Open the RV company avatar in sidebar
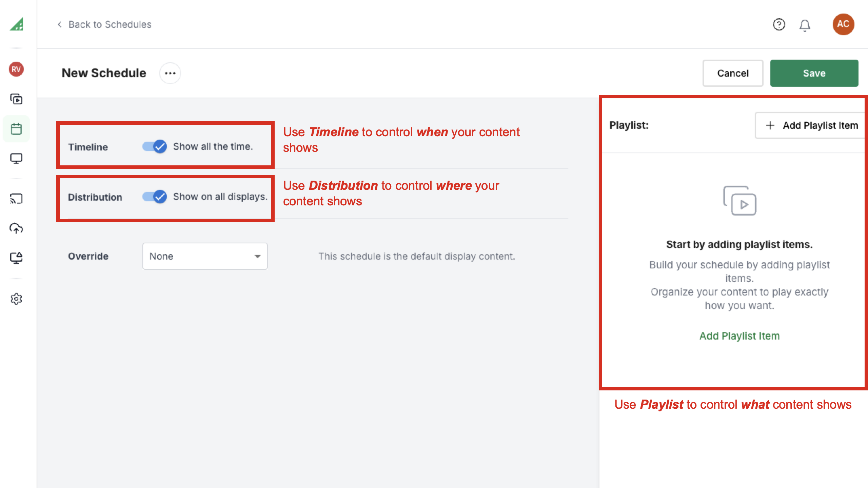The width and height of the screenshot is (868, 488). [x=16, y=69]
